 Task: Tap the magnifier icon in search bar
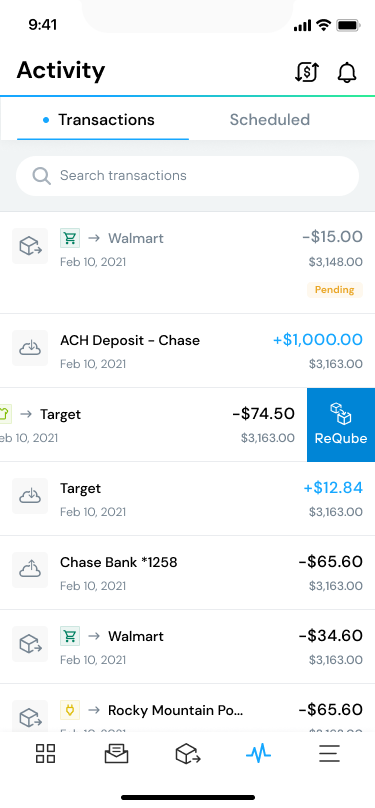click(x=42, y=176)
